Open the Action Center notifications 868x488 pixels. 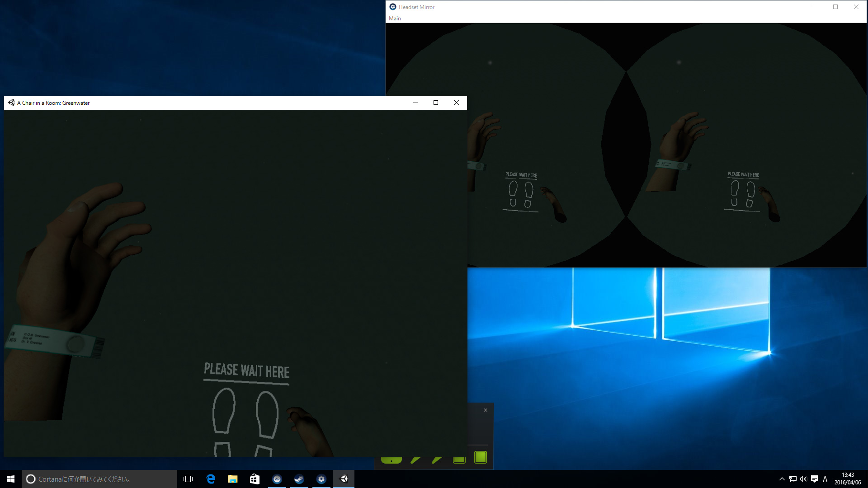pyautogui.click(x=814, y=479)
